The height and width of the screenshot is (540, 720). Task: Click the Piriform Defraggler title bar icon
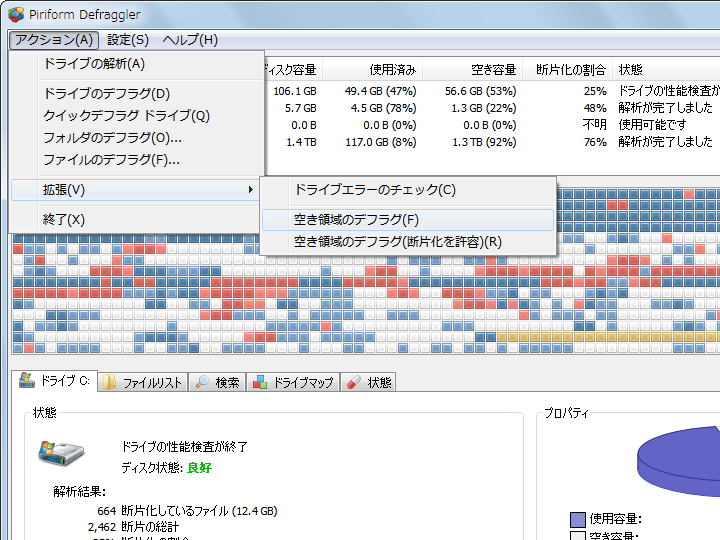16,14
